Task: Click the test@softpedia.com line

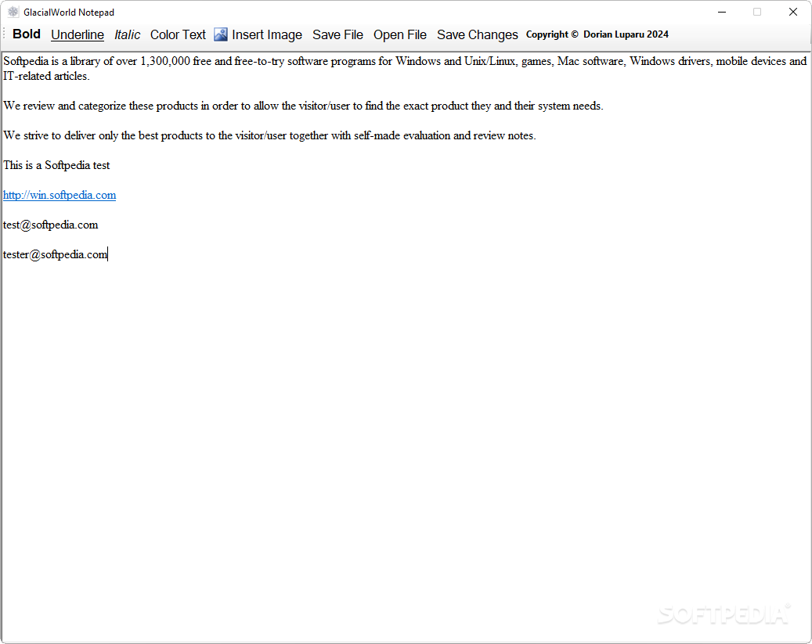Action: pos(51,225)
